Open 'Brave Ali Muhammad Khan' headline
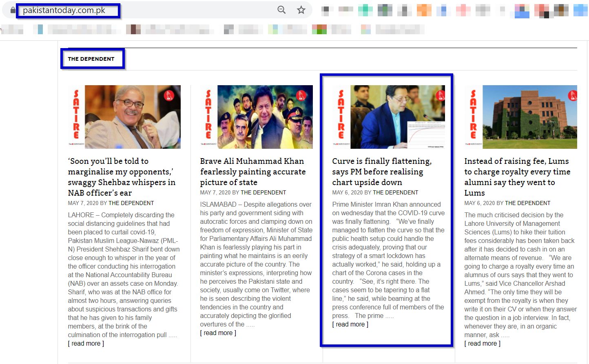Image resolution: width=589 pixels, height=364 pixels. coord(252,172)
